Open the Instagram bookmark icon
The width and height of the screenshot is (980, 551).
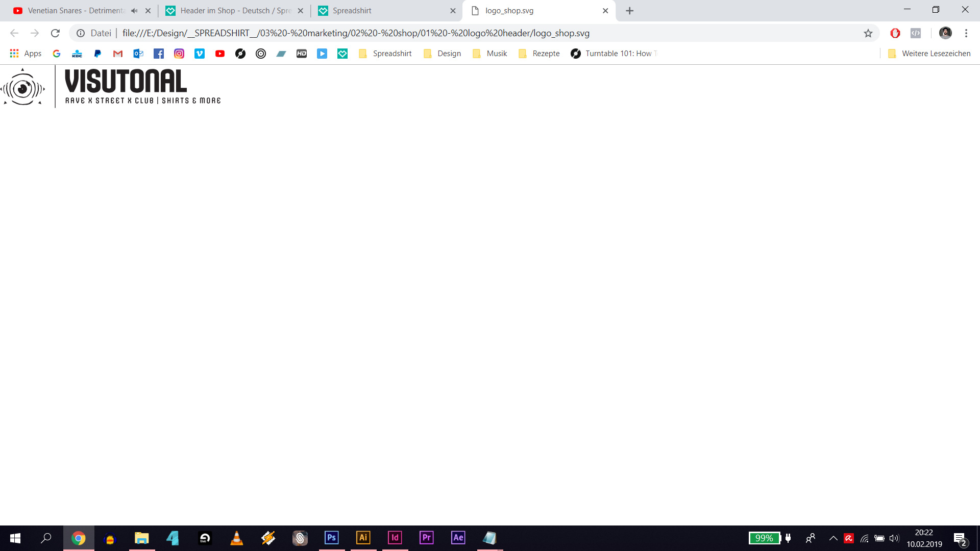179,54
